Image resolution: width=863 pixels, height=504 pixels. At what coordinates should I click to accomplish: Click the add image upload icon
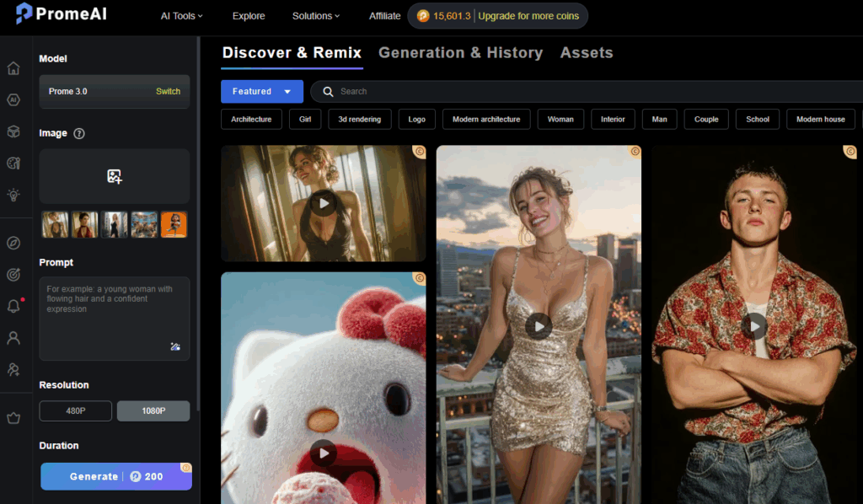pyautogui.click(x=114, y=176)
